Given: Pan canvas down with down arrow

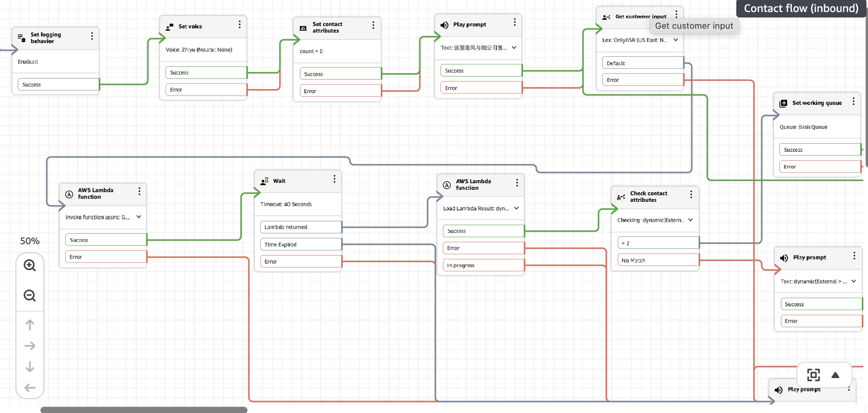Looking at the screenshot, I should (30, 366).
